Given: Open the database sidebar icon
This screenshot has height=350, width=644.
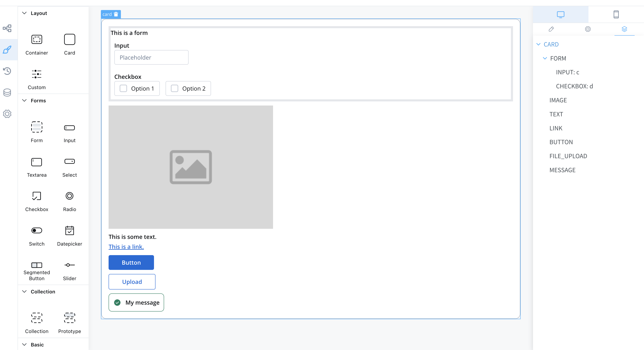Looking at the screenshot, I should click(7, 92).
